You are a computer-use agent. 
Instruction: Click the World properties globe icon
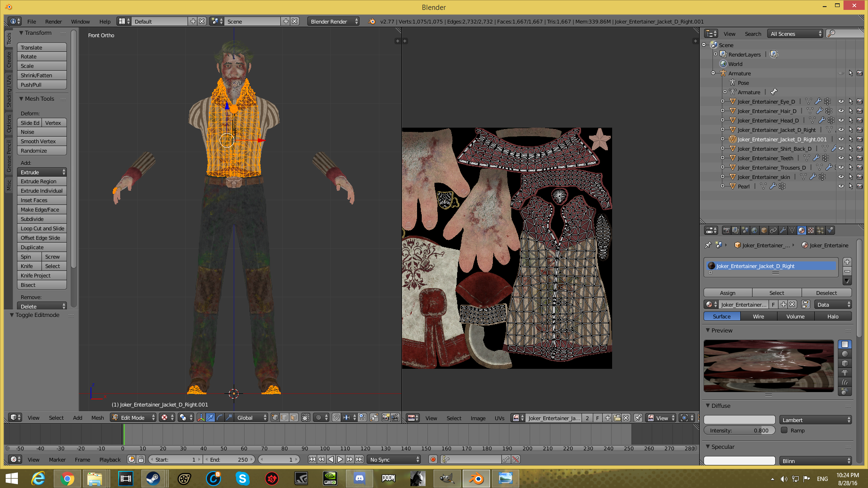[754, 230]
